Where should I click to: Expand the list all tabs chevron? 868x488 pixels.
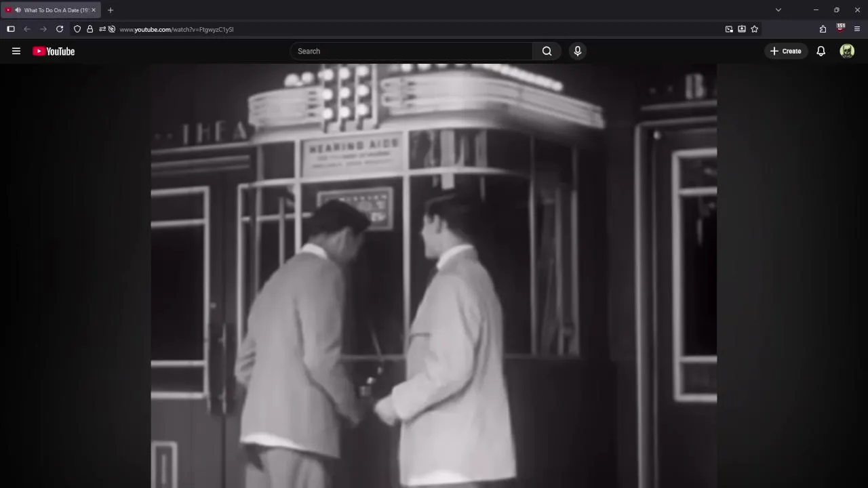point(778,10)
